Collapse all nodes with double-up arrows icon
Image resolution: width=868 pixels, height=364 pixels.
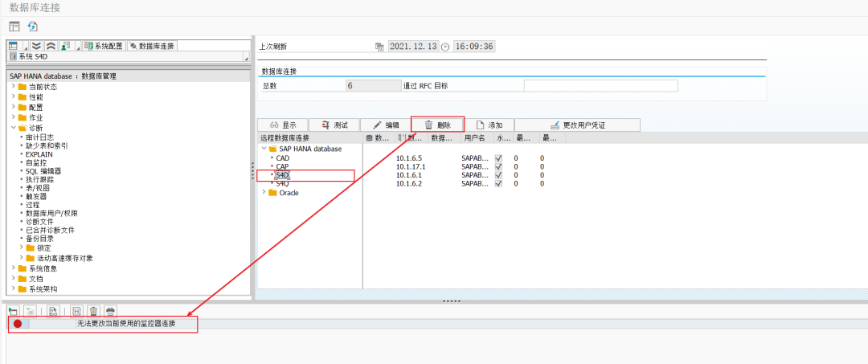pos(51,46)
